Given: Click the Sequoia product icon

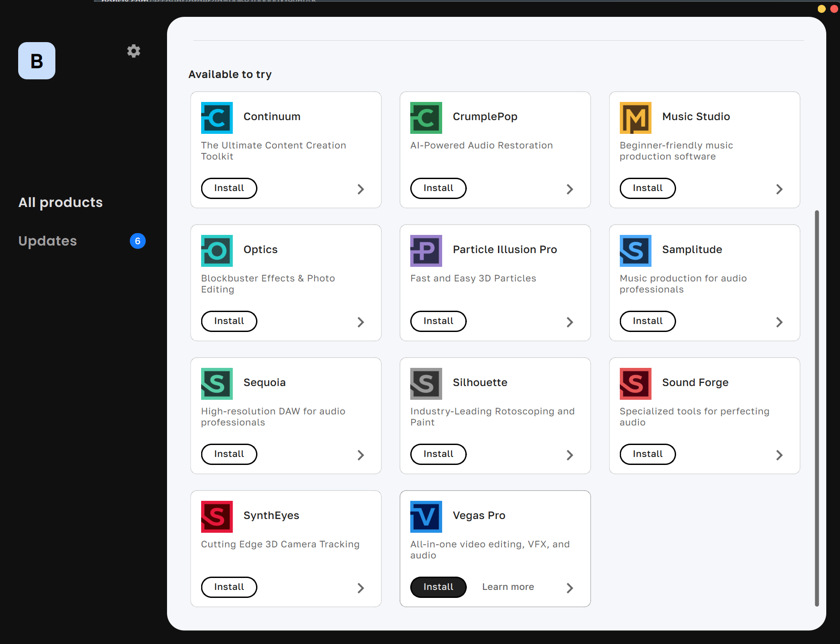Looking at the screenshot, I should coord(217,384).
